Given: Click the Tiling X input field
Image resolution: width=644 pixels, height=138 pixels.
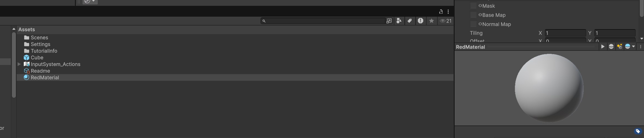Looking at the screenshot, I should coord(565,33).
